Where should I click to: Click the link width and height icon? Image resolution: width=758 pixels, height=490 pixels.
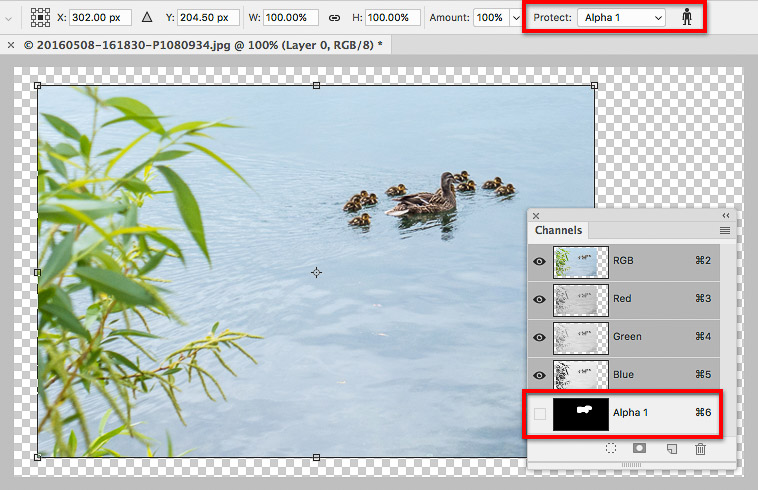[x=334, y=18]
